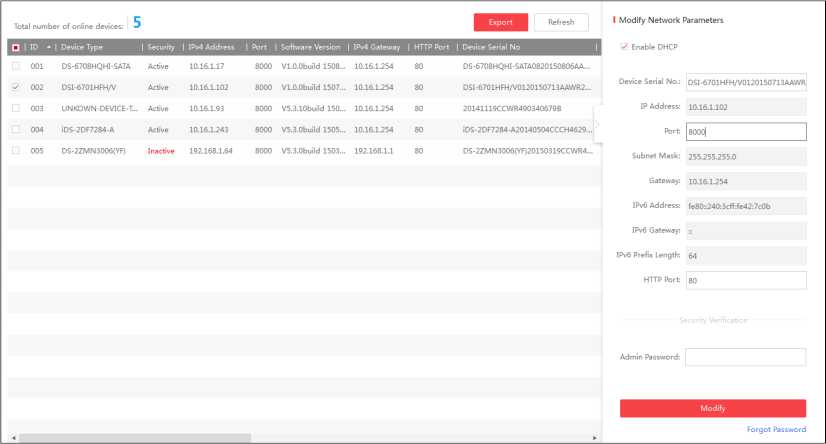826x444 pixels.
Task: Uncheck the box for device 002
Action: [x=15, y=87]
